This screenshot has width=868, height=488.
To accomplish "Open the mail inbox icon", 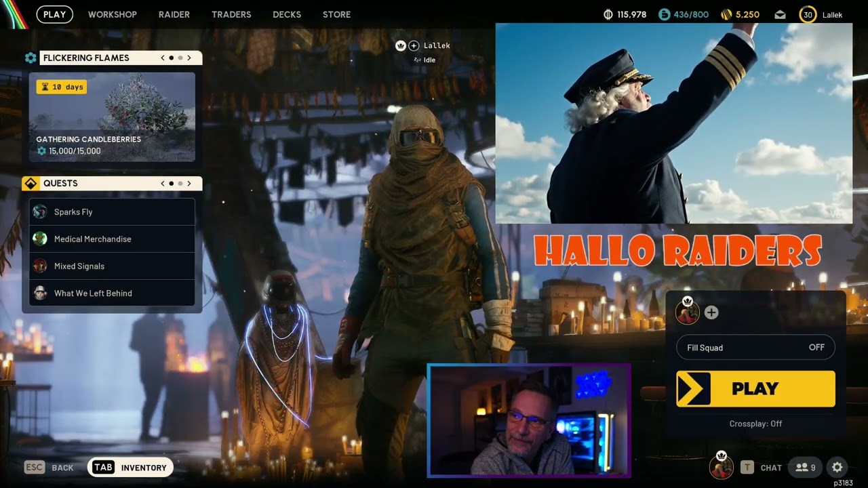I will pos(781,14).
